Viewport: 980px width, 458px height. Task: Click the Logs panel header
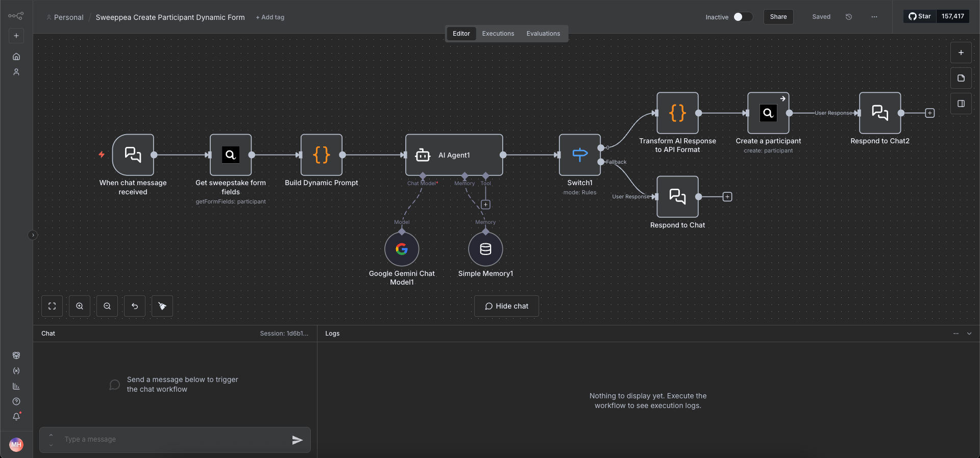pos(648,334)
